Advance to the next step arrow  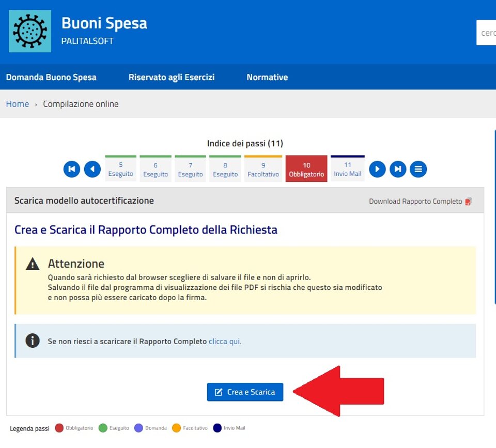377,169
